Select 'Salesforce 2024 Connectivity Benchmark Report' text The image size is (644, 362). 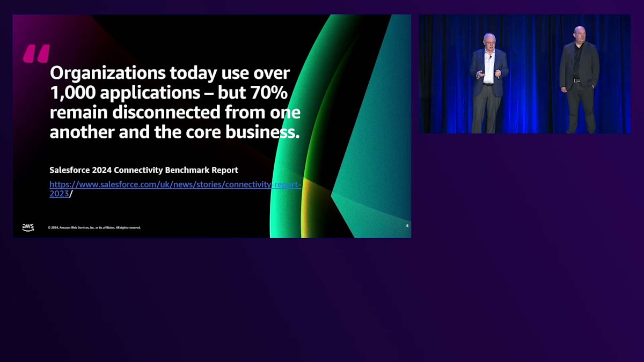(144, 170)
